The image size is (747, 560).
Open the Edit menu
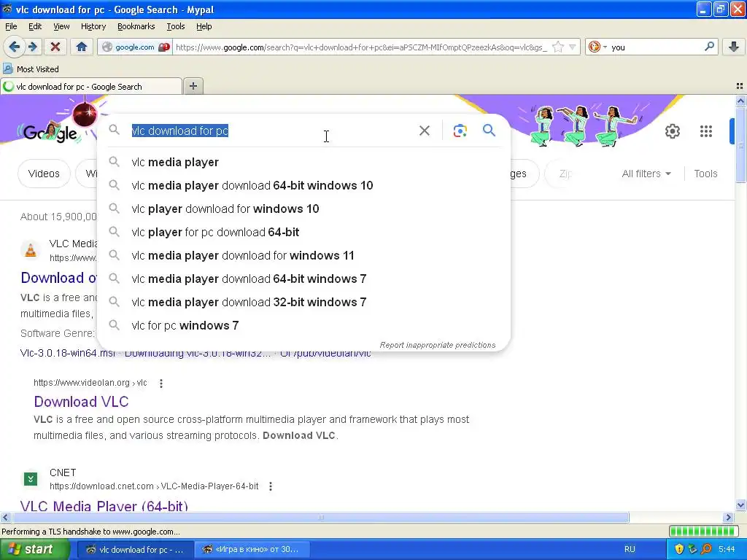(x=35, y=26)
